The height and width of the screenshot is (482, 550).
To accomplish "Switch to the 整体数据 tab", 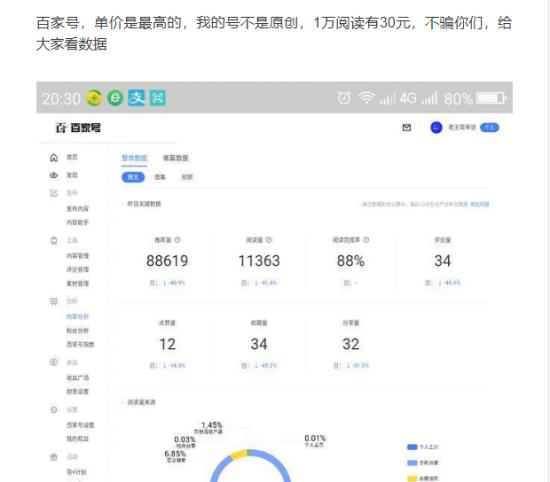I will coord(134,158).
